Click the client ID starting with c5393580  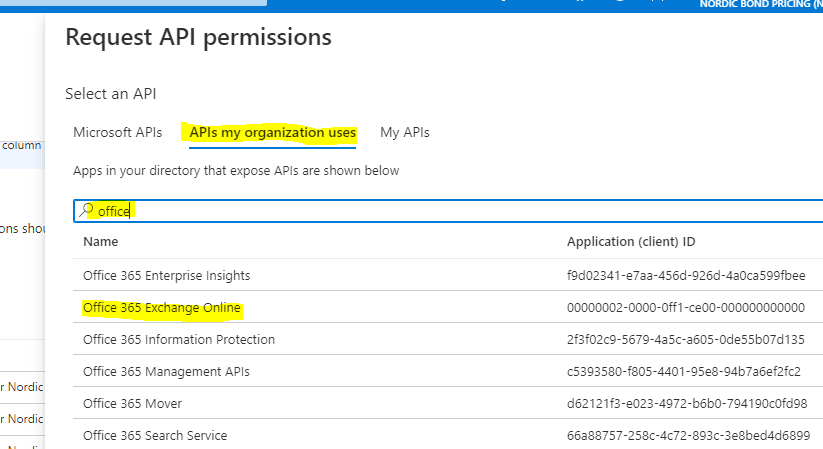point(684,371)
